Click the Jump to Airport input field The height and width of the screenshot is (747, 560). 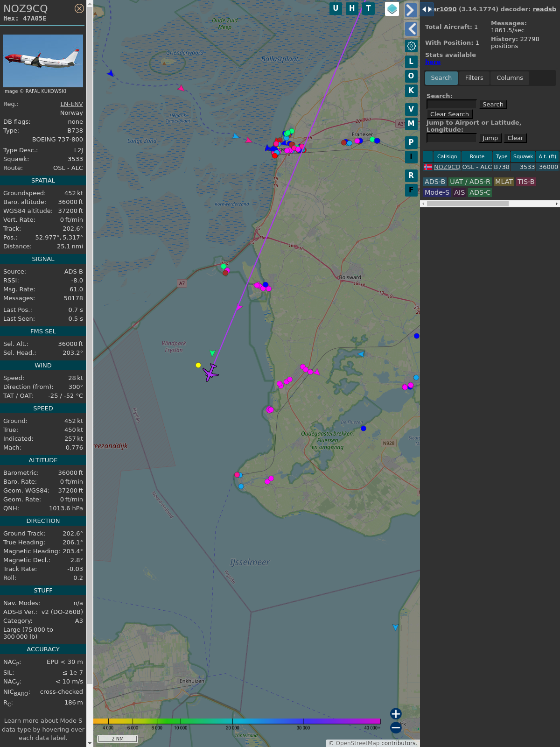point(451,138)
